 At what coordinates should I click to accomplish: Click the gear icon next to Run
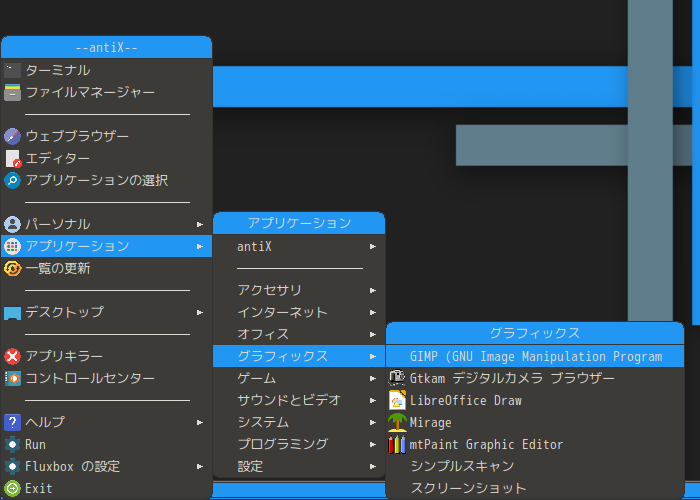12,444
